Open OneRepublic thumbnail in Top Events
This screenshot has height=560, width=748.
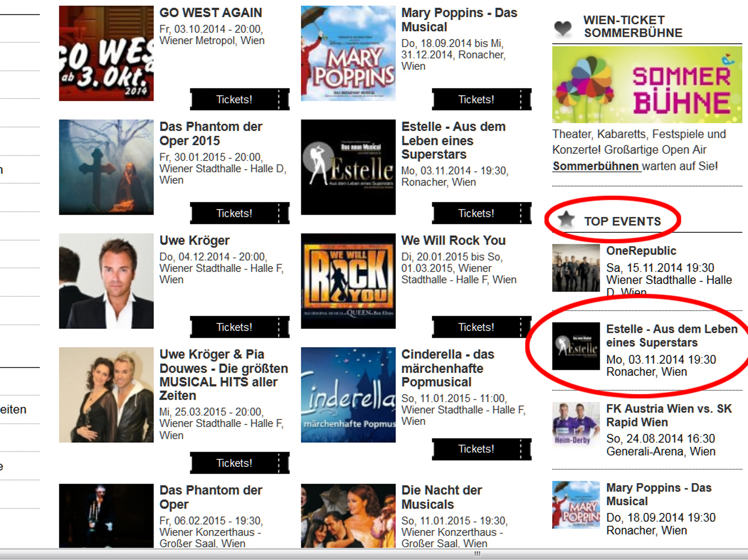[x=576, y=268]
